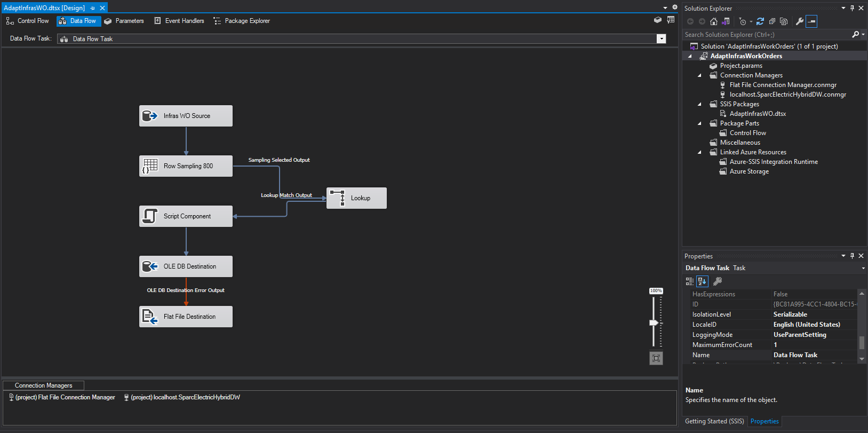The image size is (868, 433).
Task: Select Azure-SSIS Integration Runtime node
Action: click(x=774, y=162)
